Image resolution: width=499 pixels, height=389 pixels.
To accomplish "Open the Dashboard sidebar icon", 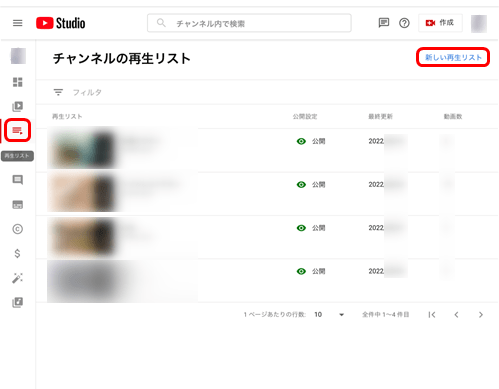I will (x=18, y=82).
